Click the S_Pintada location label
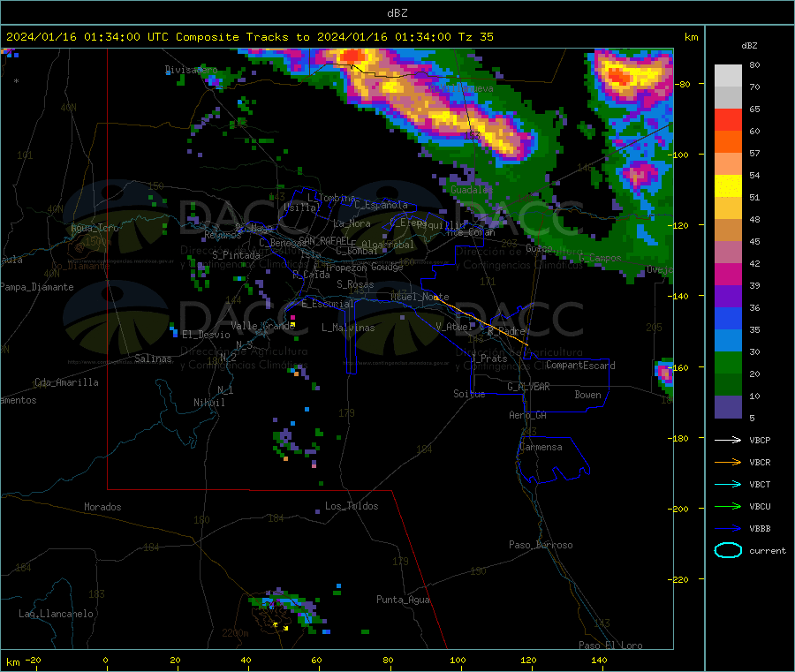The height and width of the screenshot is (672, 795). tap(236, 255)
